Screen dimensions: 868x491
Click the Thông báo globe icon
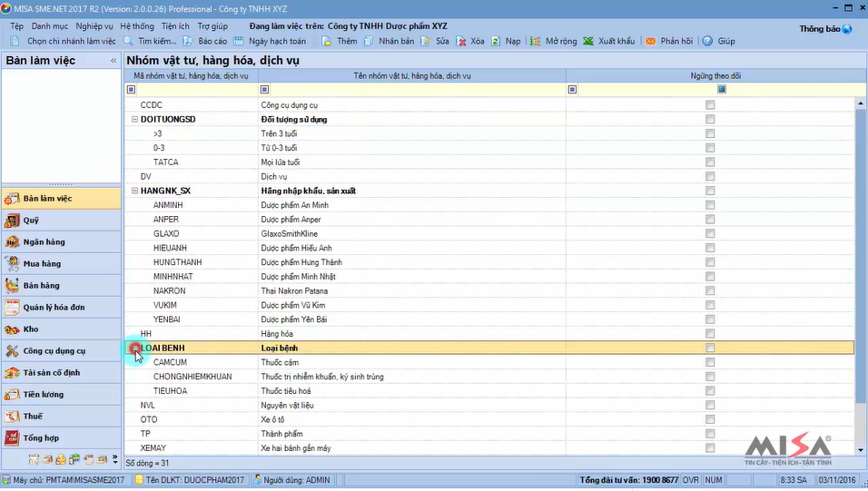coord(847,29)
